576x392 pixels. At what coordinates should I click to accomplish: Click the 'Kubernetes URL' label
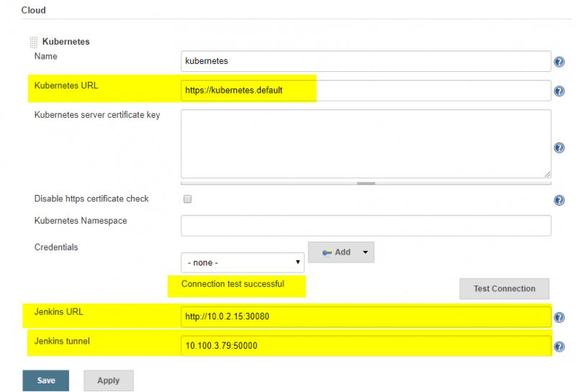click(x=66, y=86)
